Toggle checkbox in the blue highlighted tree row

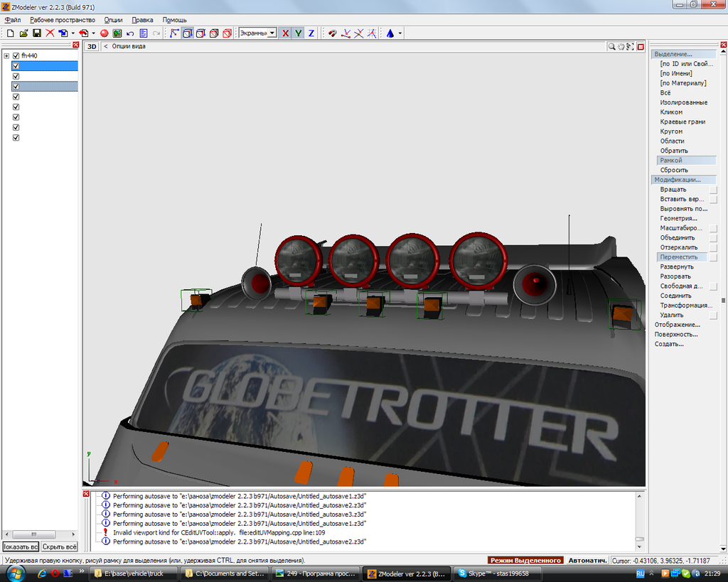coord(16,66)
